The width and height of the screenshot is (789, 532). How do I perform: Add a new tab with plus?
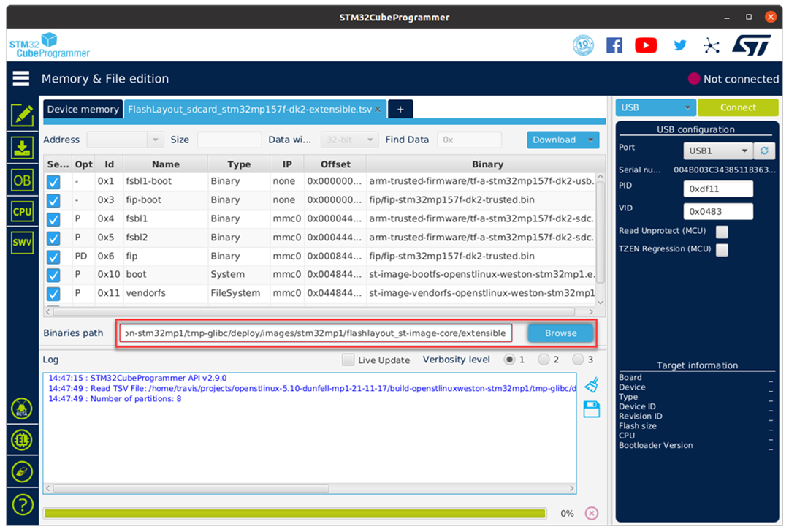400,109
